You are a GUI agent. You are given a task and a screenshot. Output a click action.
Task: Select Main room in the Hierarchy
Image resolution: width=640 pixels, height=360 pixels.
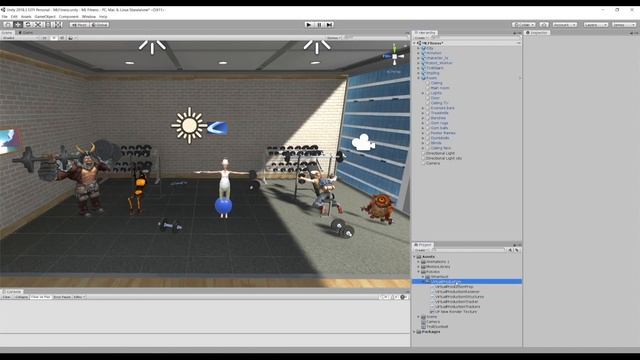[x=440, y=88]
